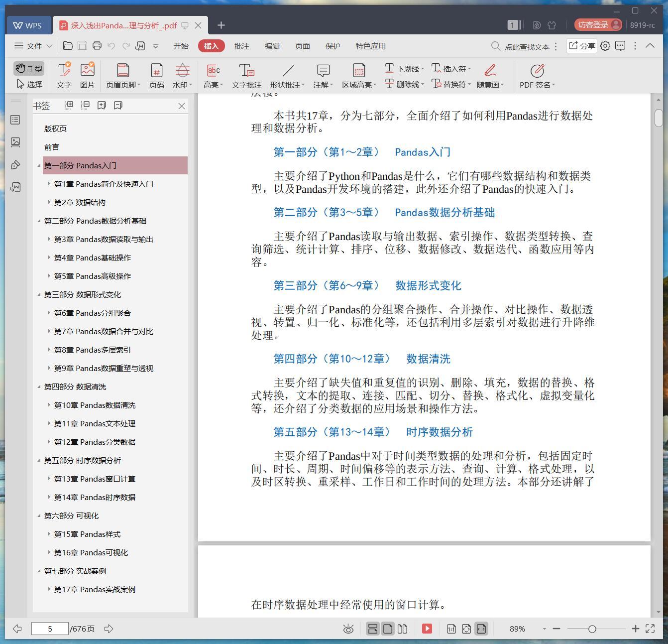668x644 pixels.
Task: Click the 分享 share button
Action: (582, 46)
